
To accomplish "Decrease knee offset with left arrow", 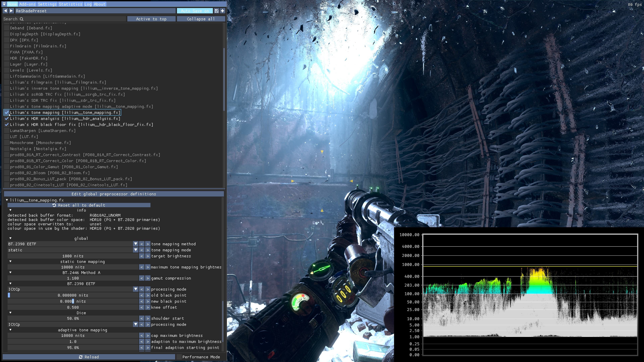I will click(142, 307).
